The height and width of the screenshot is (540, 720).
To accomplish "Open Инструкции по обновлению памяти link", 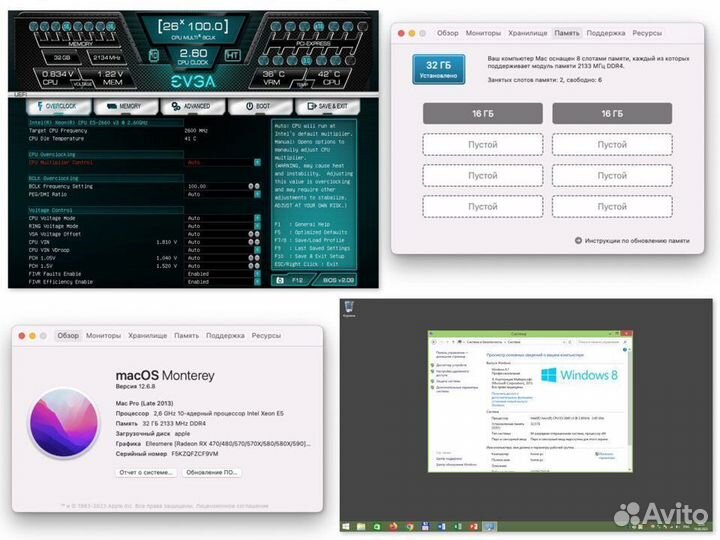I will (637, 241).
